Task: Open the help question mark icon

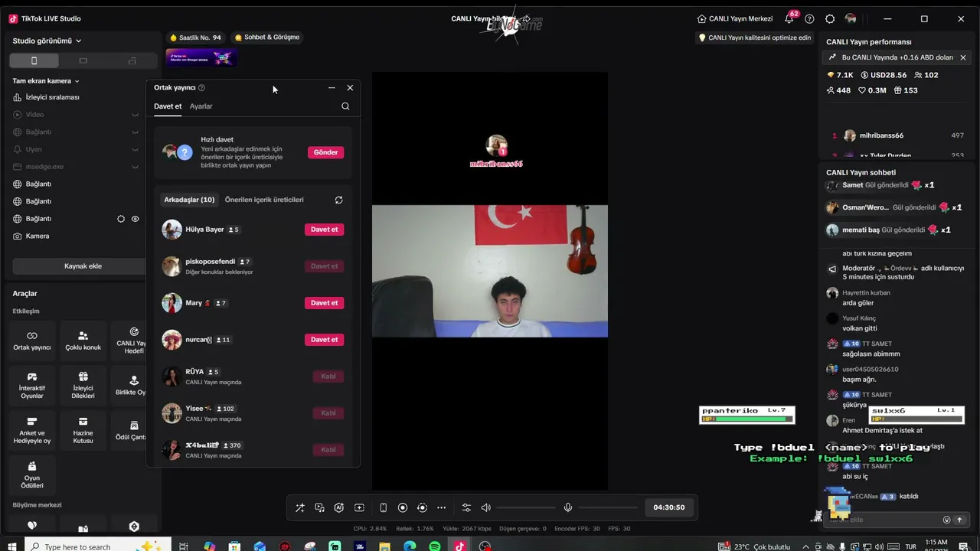Action: coord(809,18)
